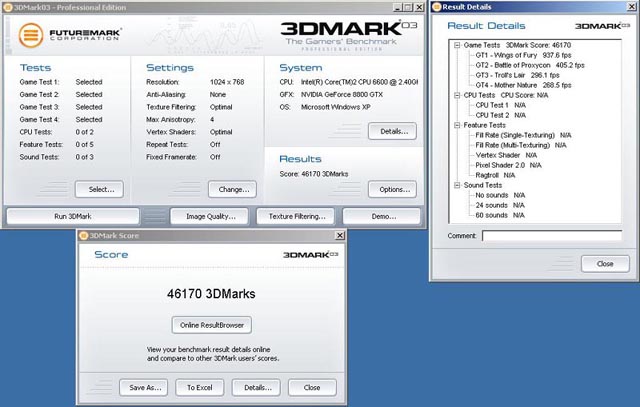
Task: Select Vertex Shader tree row
Action: coord(506,155)
